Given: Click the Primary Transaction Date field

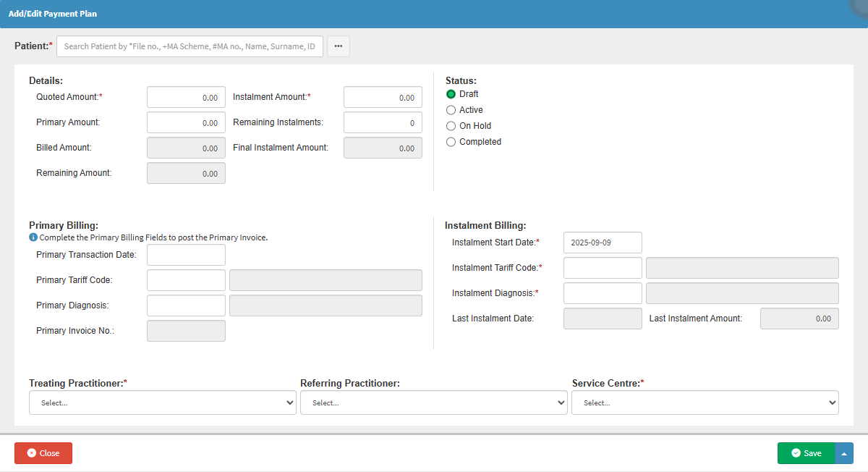Looking at the screenshot, I should click(186, 255).
